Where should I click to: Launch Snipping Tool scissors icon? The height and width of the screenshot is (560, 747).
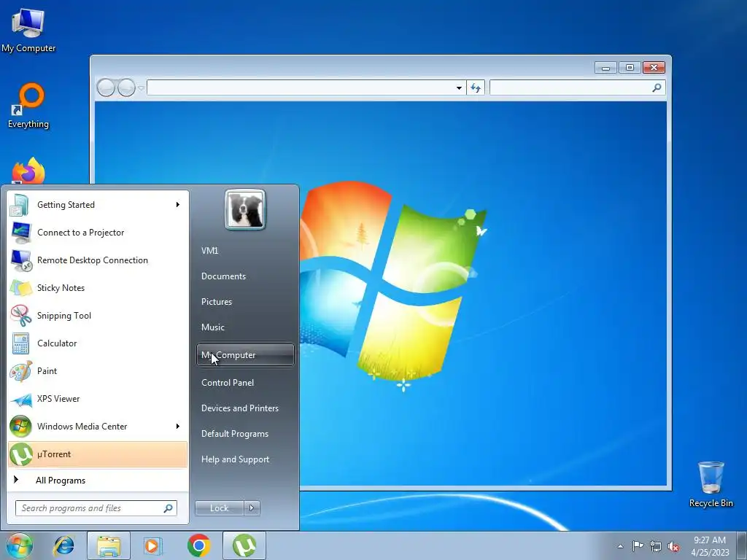point(20,315)
